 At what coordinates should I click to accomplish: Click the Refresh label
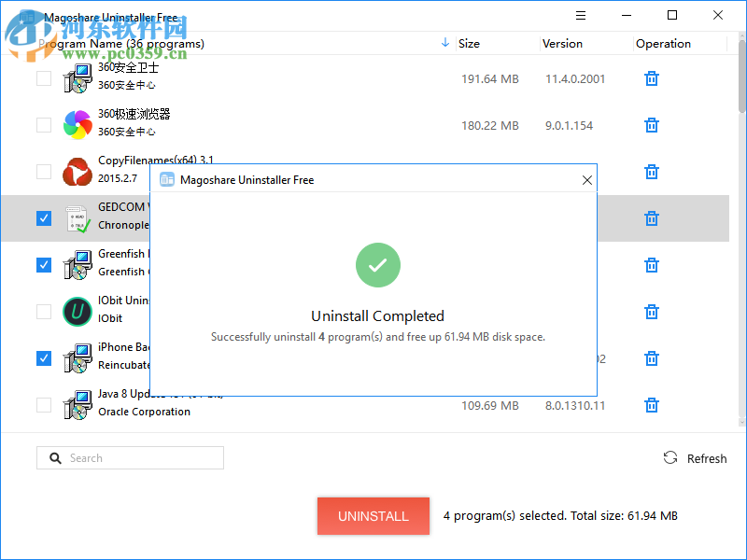tap(707, 458)
